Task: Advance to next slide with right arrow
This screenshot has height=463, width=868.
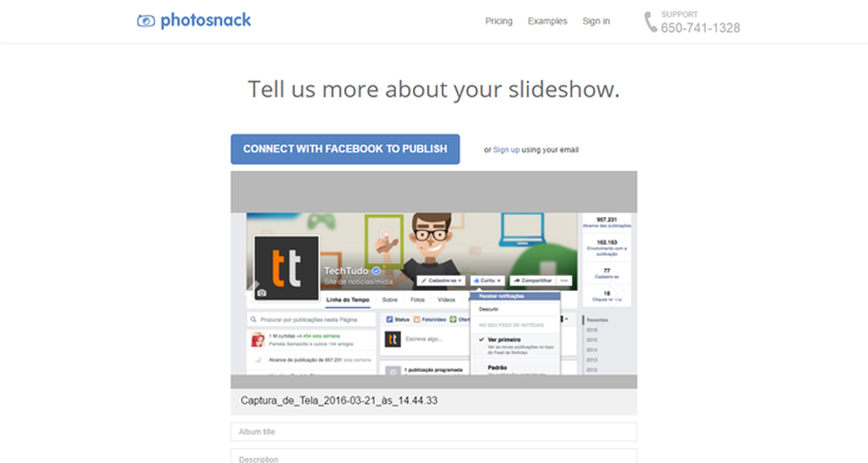Action: coord(616,293)
